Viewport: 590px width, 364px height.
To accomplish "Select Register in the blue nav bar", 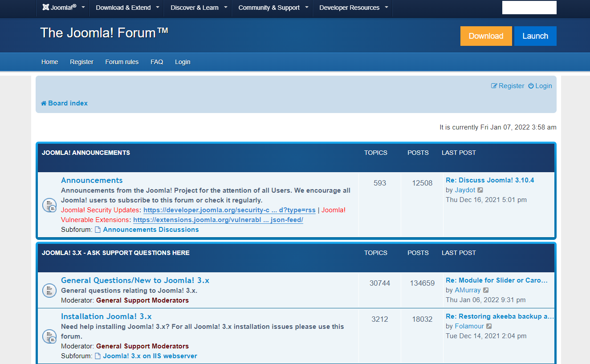I will click(81, 62).
